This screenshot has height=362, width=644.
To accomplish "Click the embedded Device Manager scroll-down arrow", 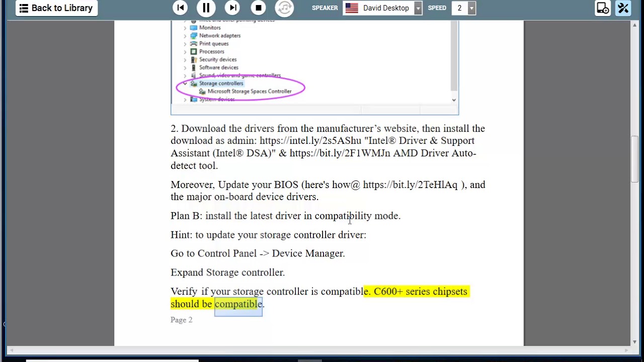I will (x=454, y=100).
